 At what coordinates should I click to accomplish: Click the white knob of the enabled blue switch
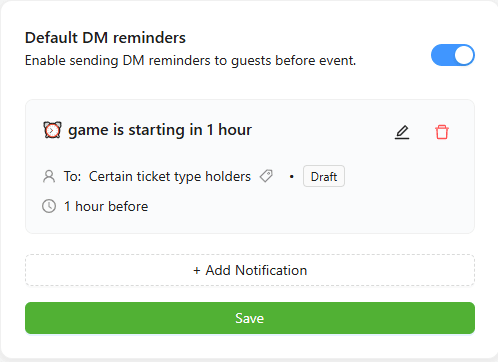pos(464,55)
